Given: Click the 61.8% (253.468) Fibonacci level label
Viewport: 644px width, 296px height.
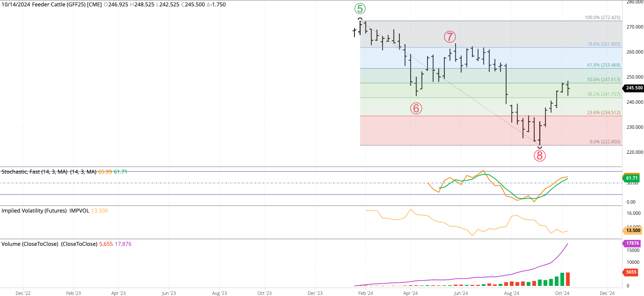Looking at the screenshot, I should click(x=603, y=65).
